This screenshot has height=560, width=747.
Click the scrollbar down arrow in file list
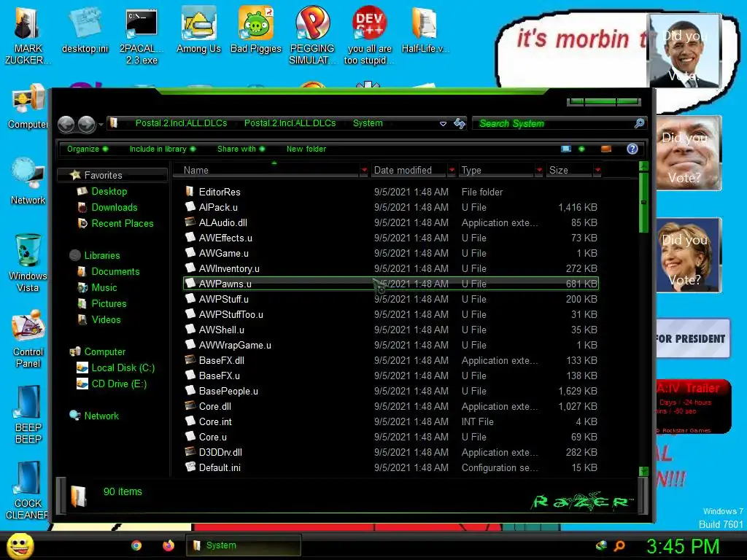(643, 471)
